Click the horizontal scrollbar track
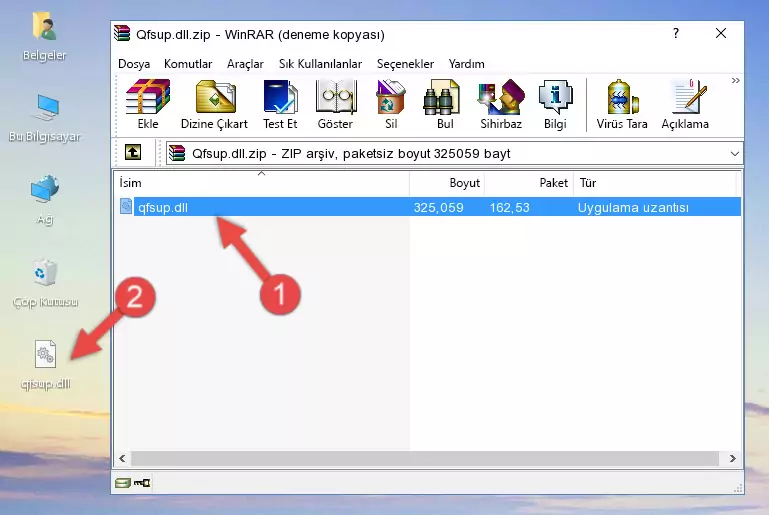769x515 pixels. [425, 459]
